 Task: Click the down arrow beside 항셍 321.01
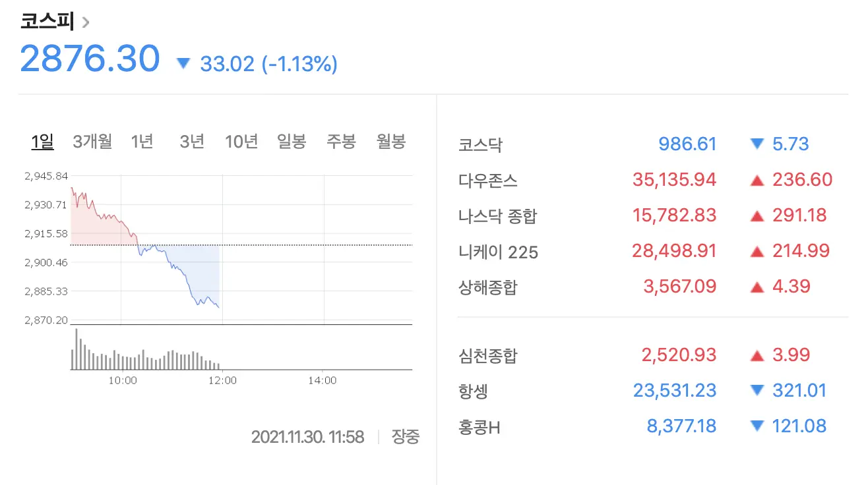pos(757,390)
